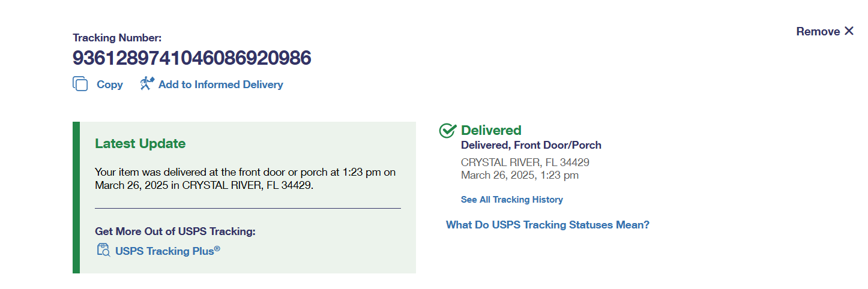Click the Tracking Number: label
Image resolution: width=868 pixels, height=289 pixels.
point(117,38)
